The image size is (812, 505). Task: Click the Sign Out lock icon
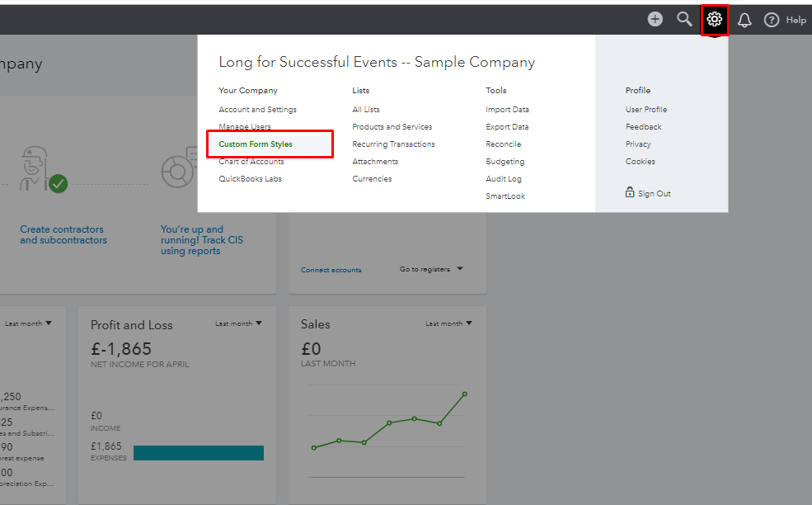coord(630,193)
